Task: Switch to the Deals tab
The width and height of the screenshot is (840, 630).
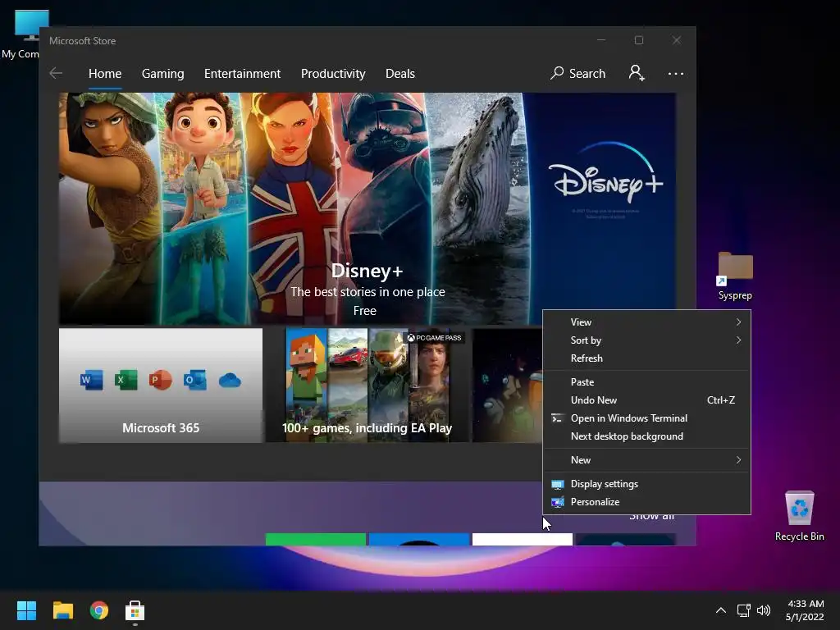Action: 400,73
